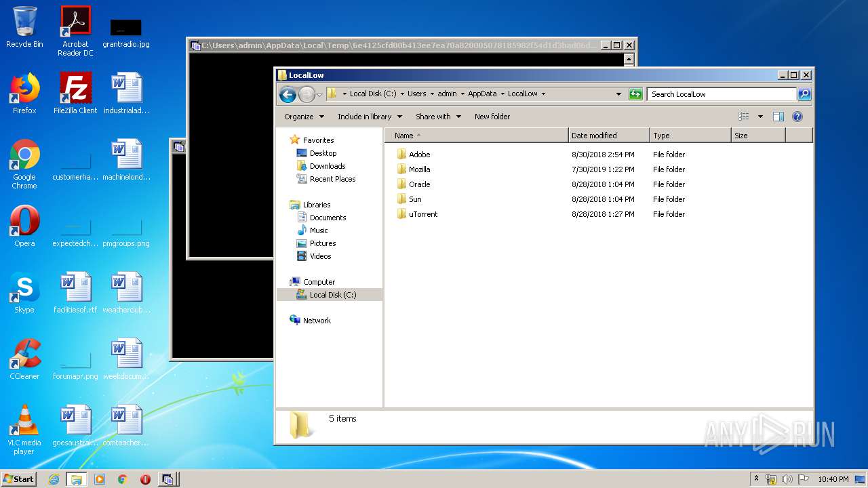Select the Adobe folder
Image resolution: width=868 pixels, height=488 pixels.
coord(419,155)
